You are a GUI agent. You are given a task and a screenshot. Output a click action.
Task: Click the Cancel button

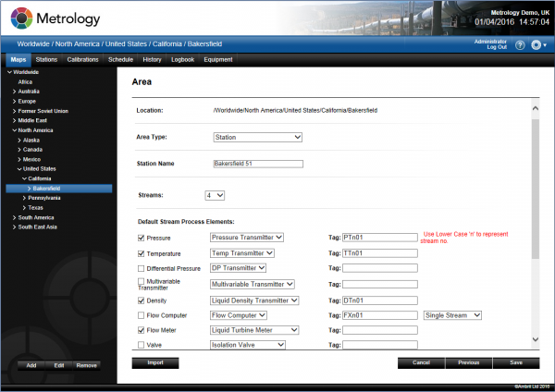pyautogui.click(x=421, y=363)
